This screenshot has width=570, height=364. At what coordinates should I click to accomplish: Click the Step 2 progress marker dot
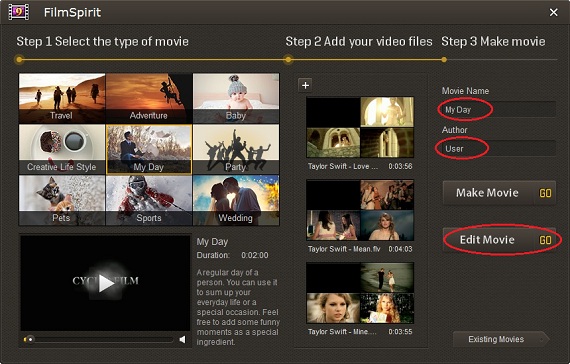click(288, 59)
